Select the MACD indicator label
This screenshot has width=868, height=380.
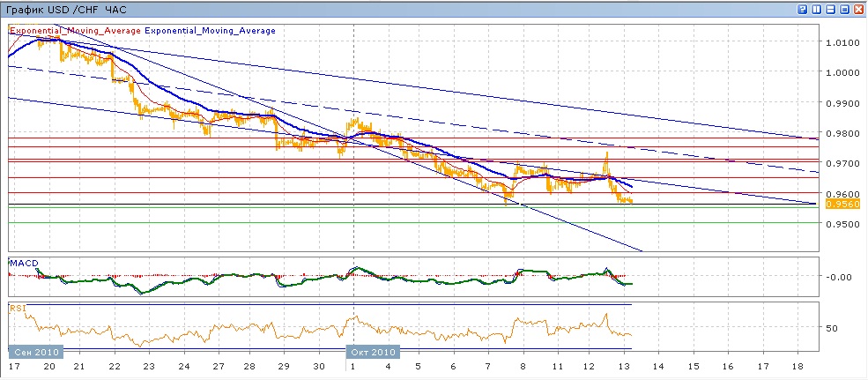(22, 263)
